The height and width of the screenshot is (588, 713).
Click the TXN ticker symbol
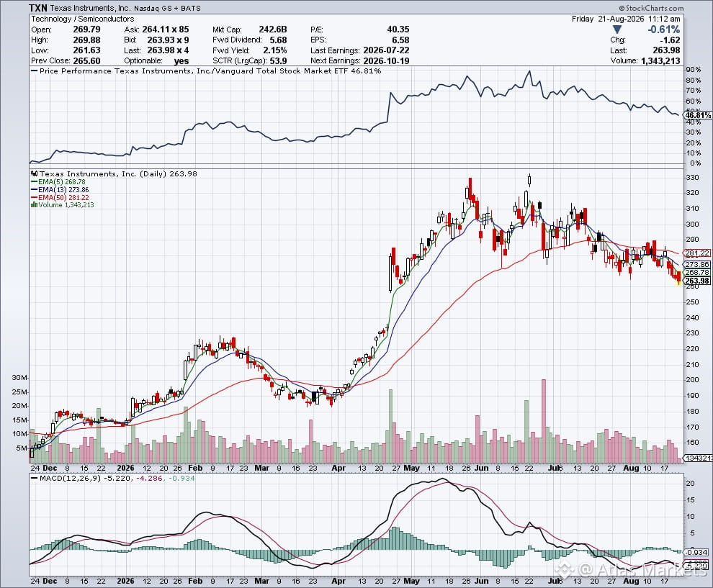click(x=37, y=8)
